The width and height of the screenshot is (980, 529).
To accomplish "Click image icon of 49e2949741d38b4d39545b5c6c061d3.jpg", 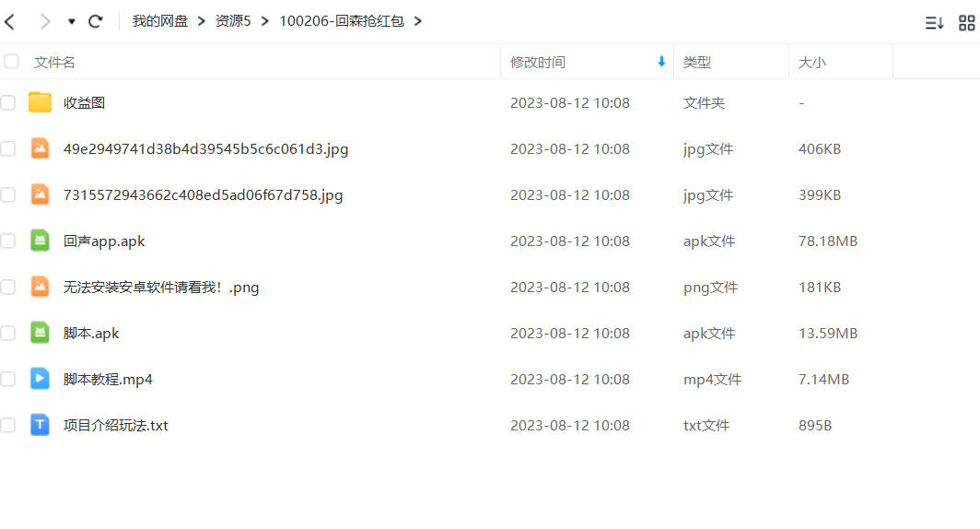I will 40,148.
